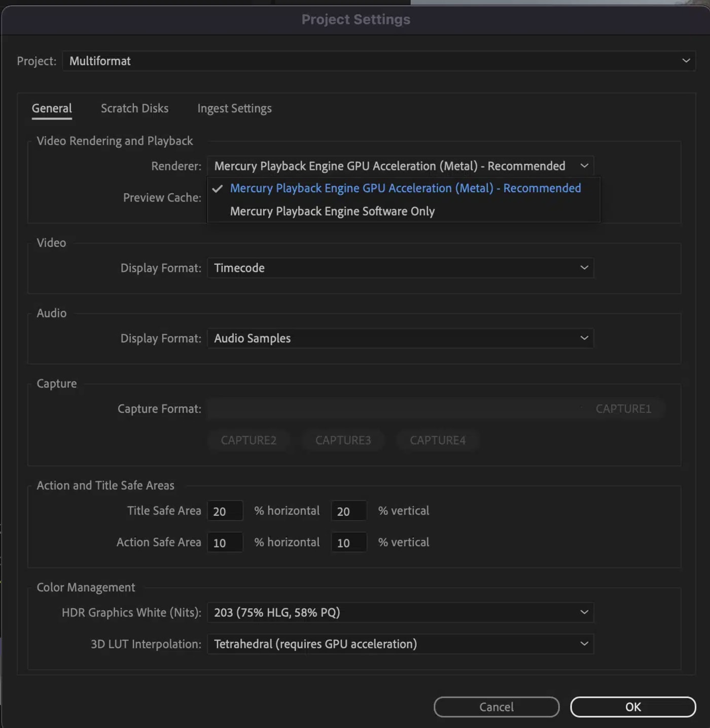The width and height of the screenshot is (710, 728).
Task: Click the Project Settings dialog title
Action: click(356, 19)
